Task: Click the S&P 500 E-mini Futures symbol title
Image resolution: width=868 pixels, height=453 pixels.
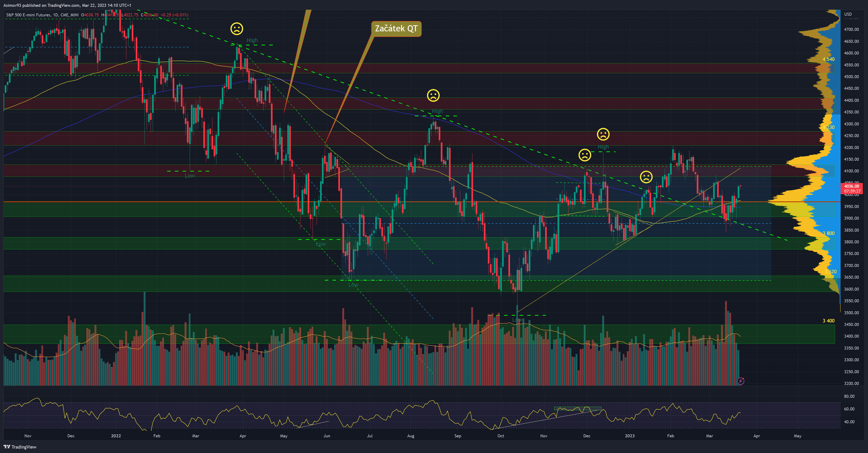Action: [x=28, y=15]
